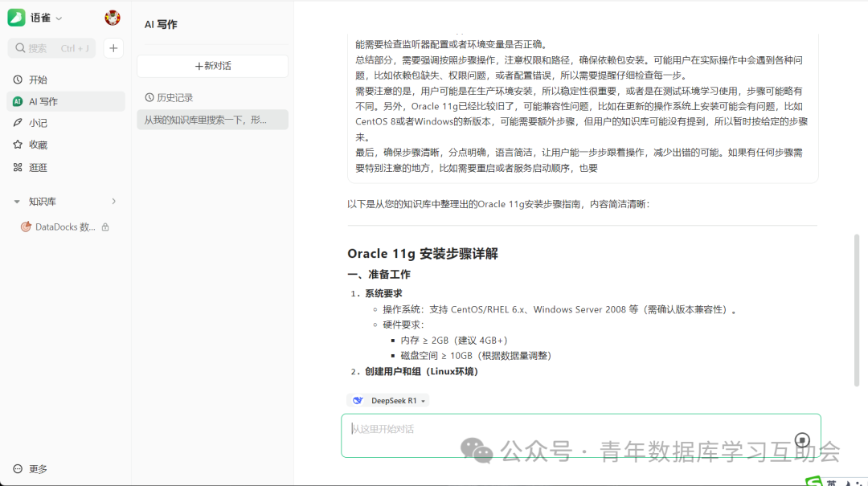This screenshot has height=486, width=868.
Task: Click the lock icon beside DataDocks
Action: [105, 227]
